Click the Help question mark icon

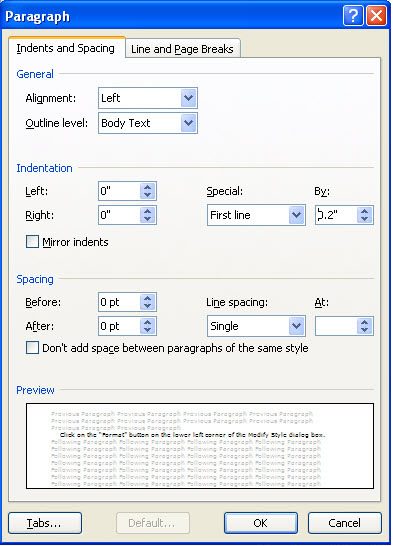(353, 16)
